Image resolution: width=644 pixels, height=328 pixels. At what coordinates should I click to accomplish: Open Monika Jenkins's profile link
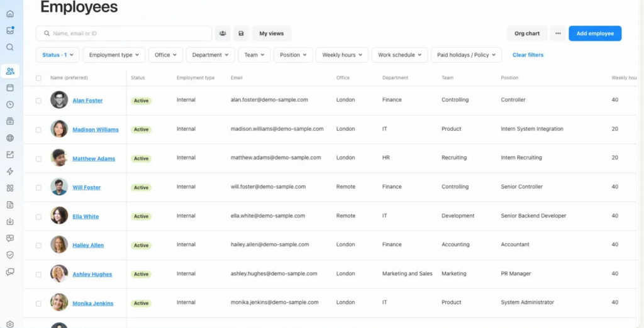tap(93, 303)
